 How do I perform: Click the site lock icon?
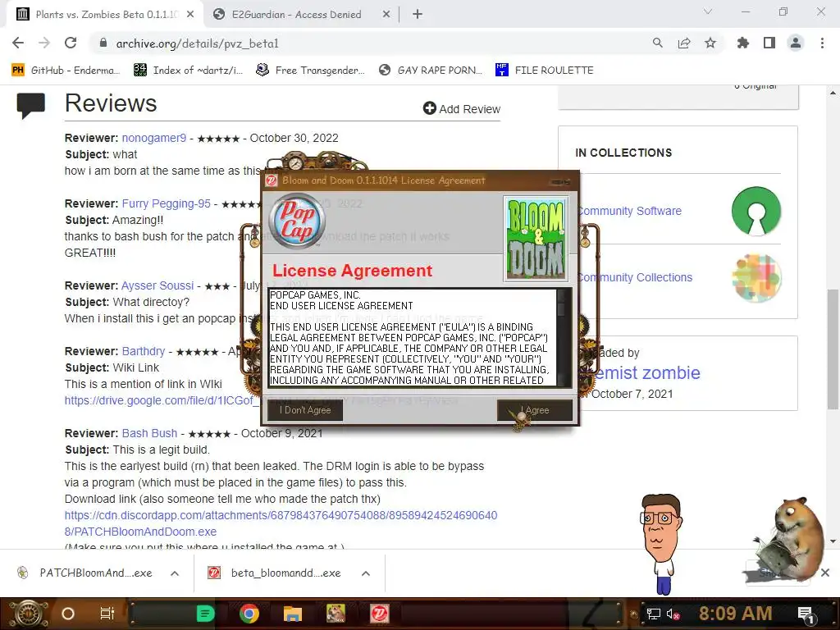(103, 43)
